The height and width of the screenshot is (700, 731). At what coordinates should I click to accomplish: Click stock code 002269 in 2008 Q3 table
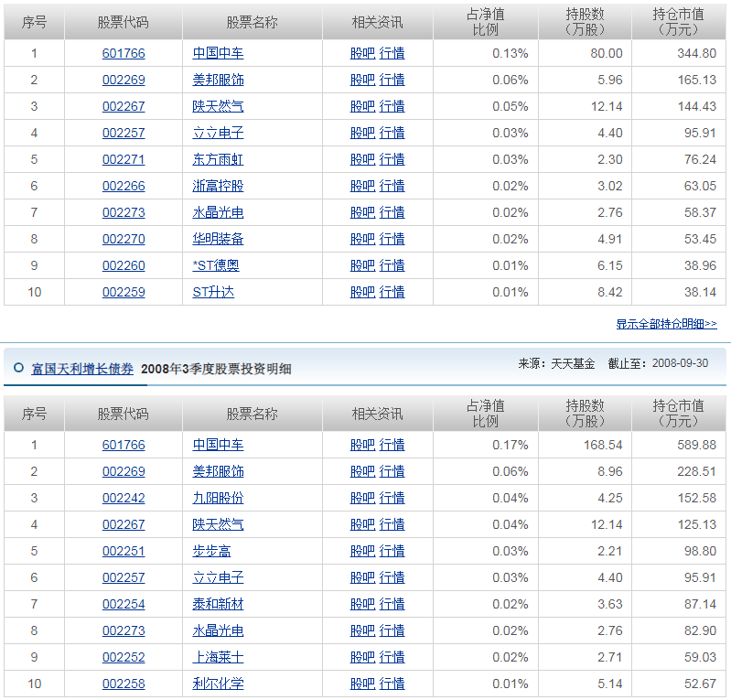(124, 471)
